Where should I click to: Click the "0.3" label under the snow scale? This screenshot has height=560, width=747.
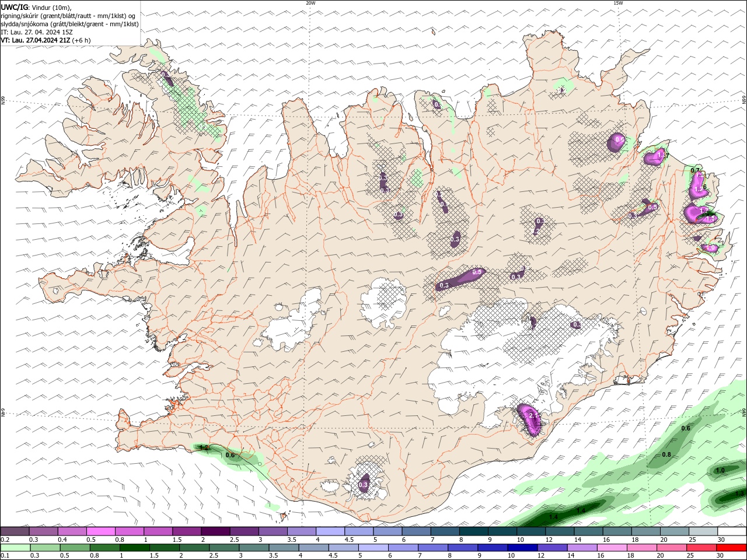(x=33, y=540)
